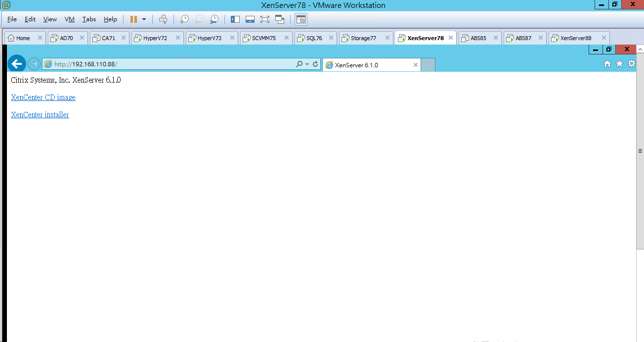Screen dimensions: 644x342
Task: Click the revert to snapshot icon
Action: (199, 19)
